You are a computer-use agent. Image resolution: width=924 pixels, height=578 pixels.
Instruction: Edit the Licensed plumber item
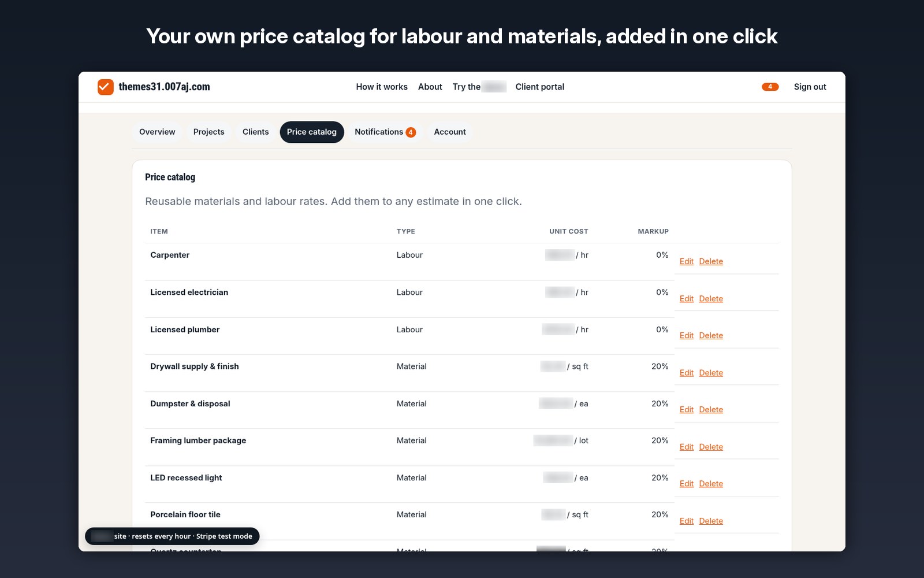[687, 336]
